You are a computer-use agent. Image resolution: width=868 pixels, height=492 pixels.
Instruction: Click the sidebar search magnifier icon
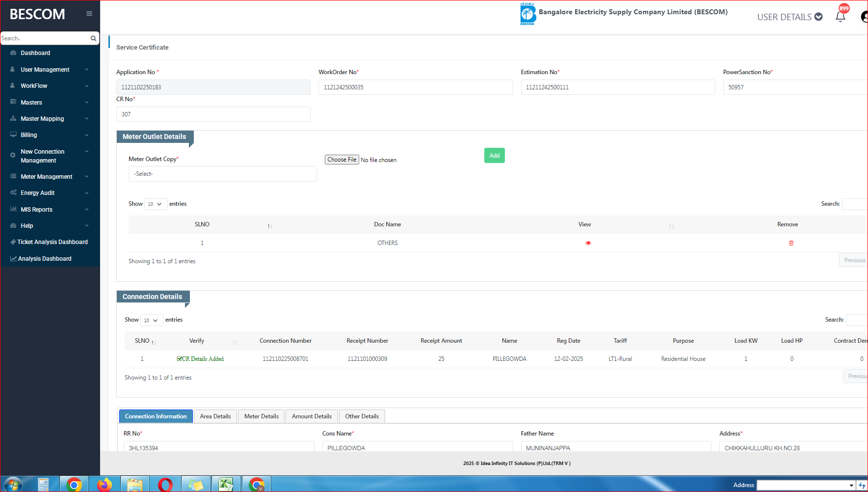point(93,38)
